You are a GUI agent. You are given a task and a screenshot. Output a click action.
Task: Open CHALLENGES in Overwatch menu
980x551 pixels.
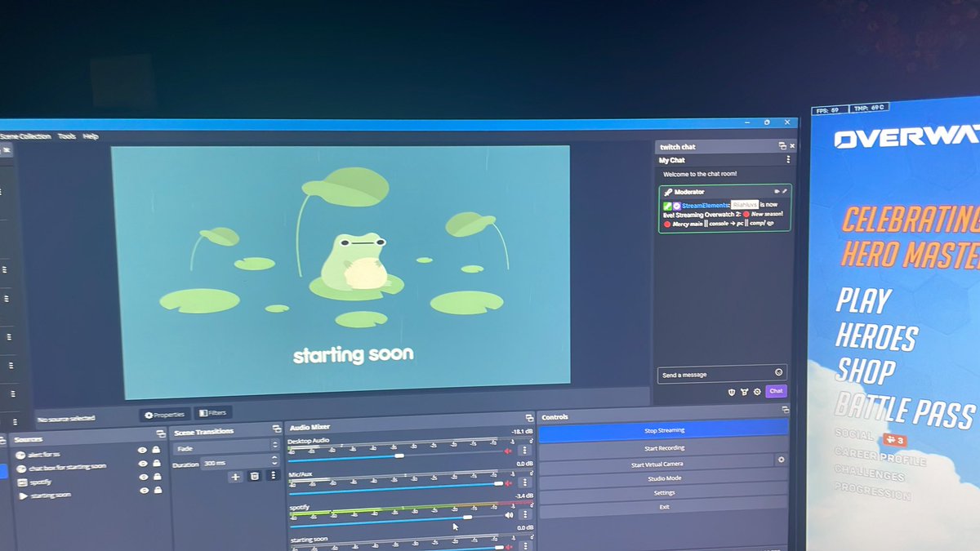869,473
